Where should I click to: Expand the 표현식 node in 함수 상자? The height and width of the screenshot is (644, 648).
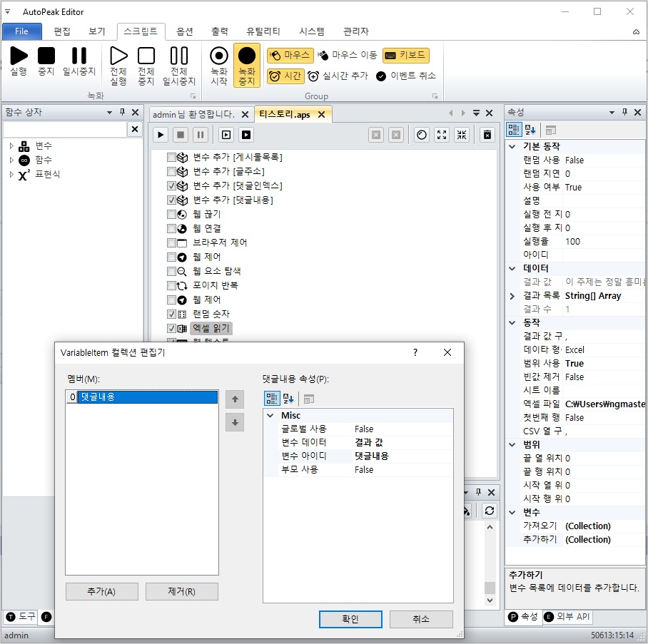[x=11, y=174]
